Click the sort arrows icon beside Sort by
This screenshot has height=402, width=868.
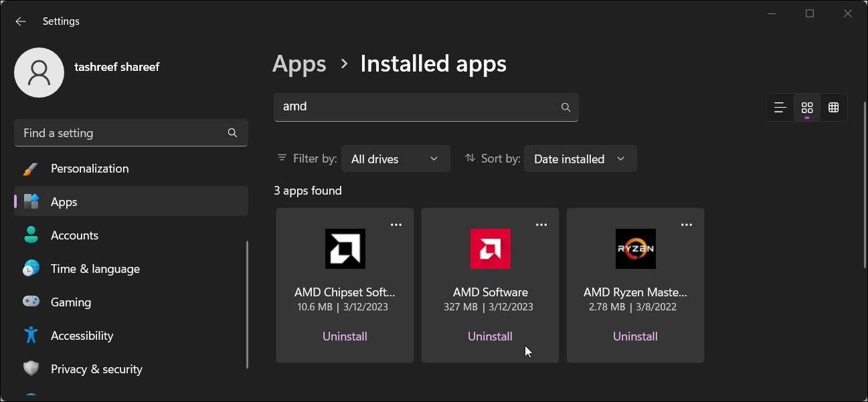470,159
